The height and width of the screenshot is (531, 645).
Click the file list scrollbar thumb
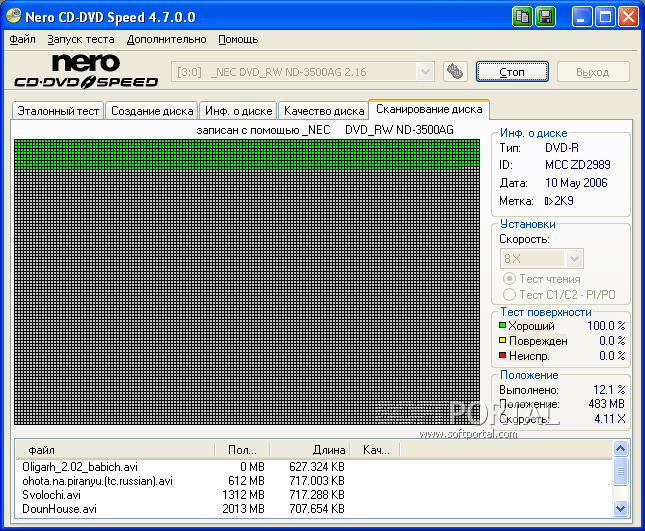[620, 471]
